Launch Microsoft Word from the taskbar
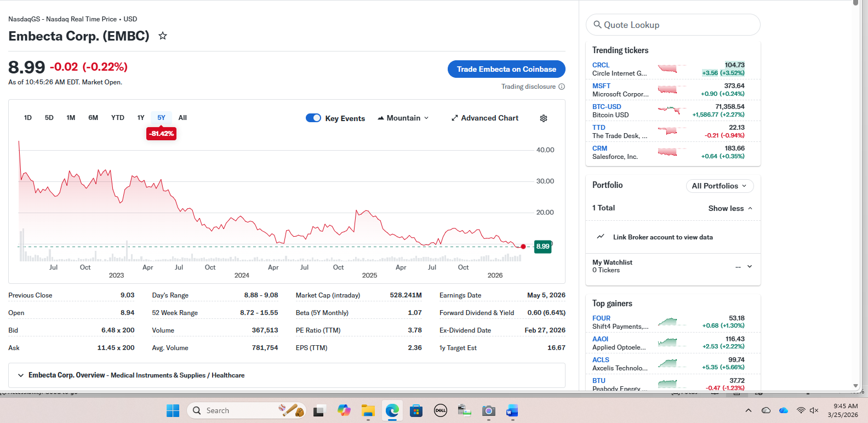This screenshot has width=868, height=423. (x=512, y=410)
